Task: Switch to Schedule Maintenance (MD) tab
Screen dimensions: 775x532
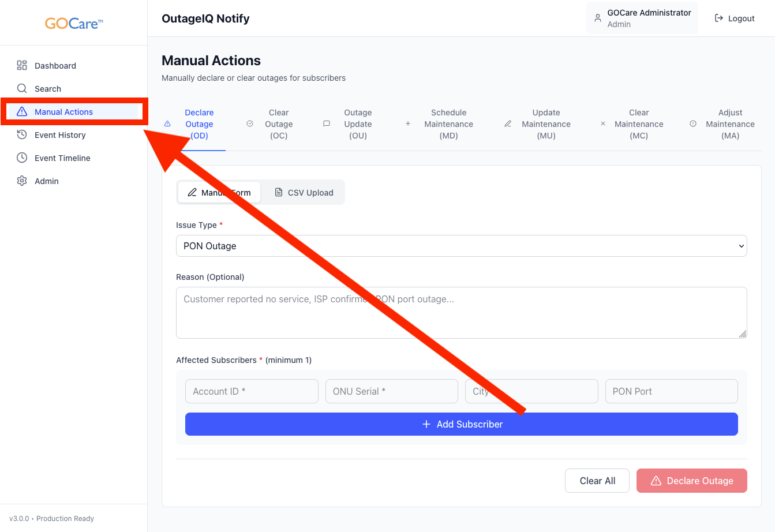Action: 448,124
